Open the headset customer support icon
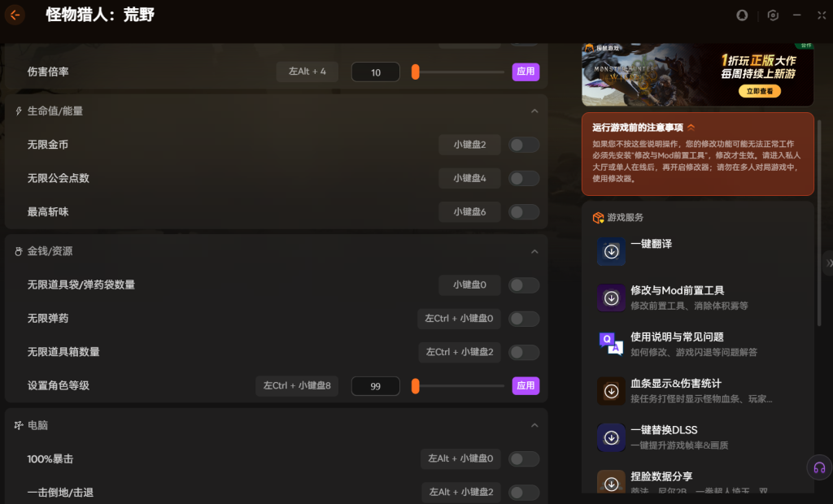The height and width of the screenshot is (504, 833). click(x=819, y=467)
